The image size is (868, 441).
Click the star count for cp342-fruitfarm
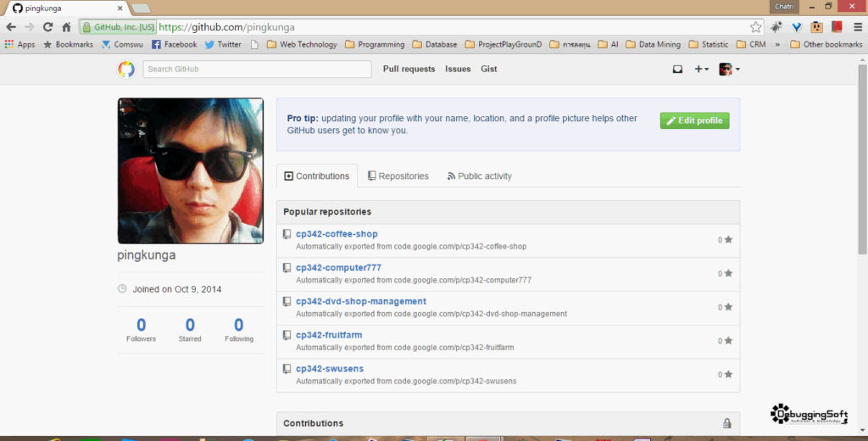pos(726,341)
